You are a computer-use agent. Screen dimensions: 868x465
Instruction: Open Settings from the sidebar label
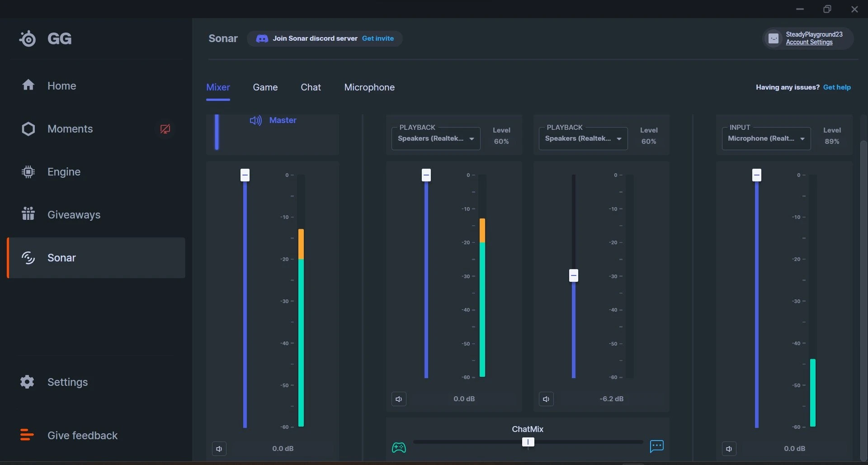click(x=68, y=382)
